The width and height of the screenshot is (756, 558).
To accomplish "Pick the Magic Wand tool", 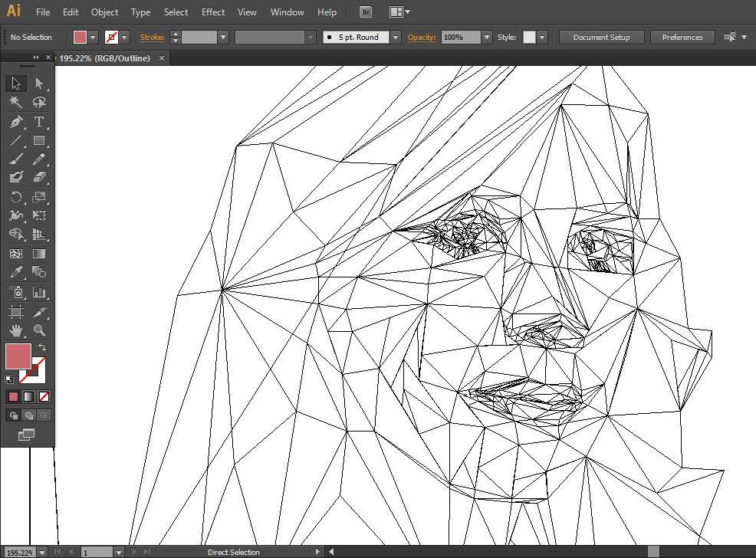I will [x=16, y=103].
